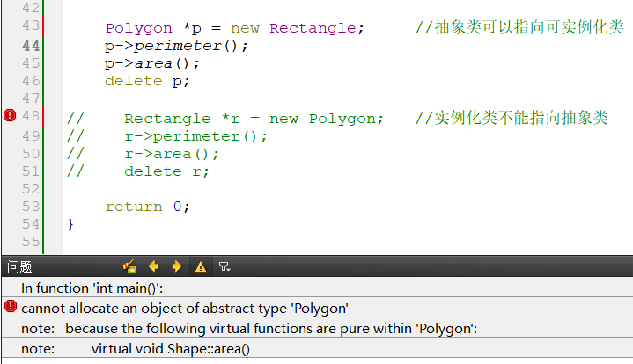Open the 'virtual void Shape::area()' note
Screen dimensions: 633x364
tap(171, 348)
